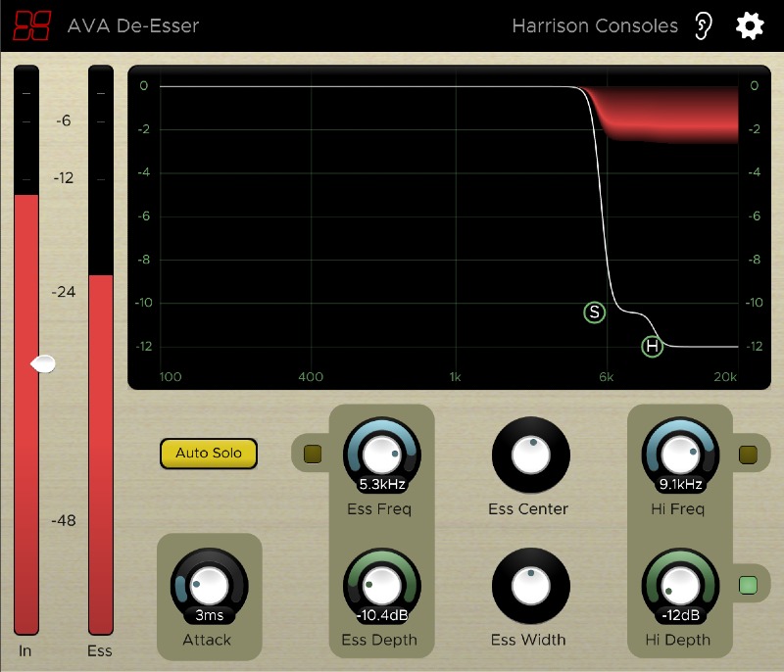Disable the green Hi Depth toggle
Viewport: 784px width, 672px height.
(748, 586)
